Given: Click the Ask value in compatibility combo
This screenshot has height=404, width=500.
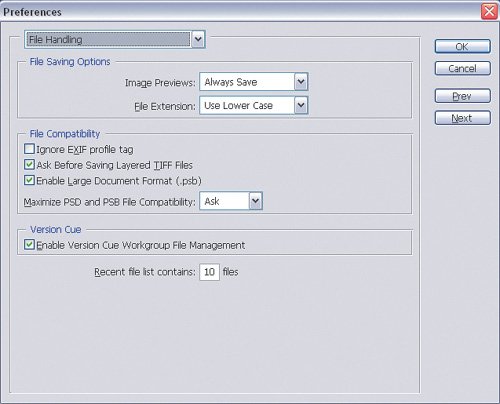Looking at the screenshot, I should pyautogui.click(x=224, y=201).
